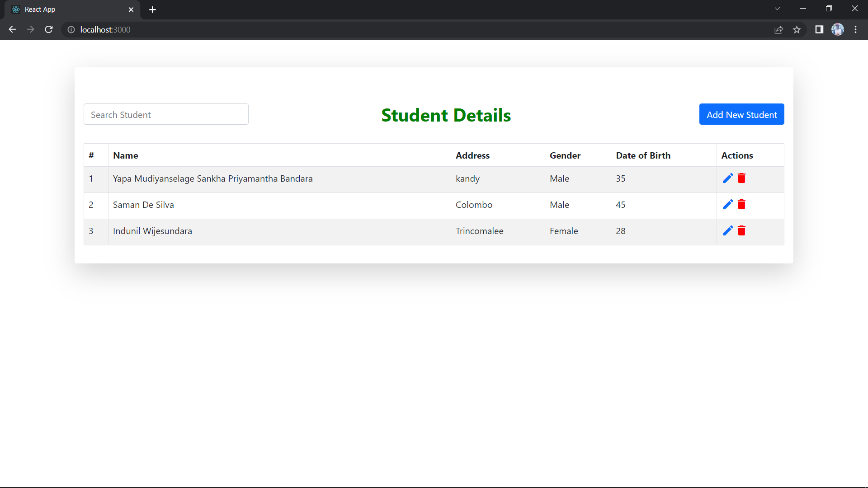The image size is (868, 488).
Task: Click the Add New Student button
Action: click(x=741, y=114)
